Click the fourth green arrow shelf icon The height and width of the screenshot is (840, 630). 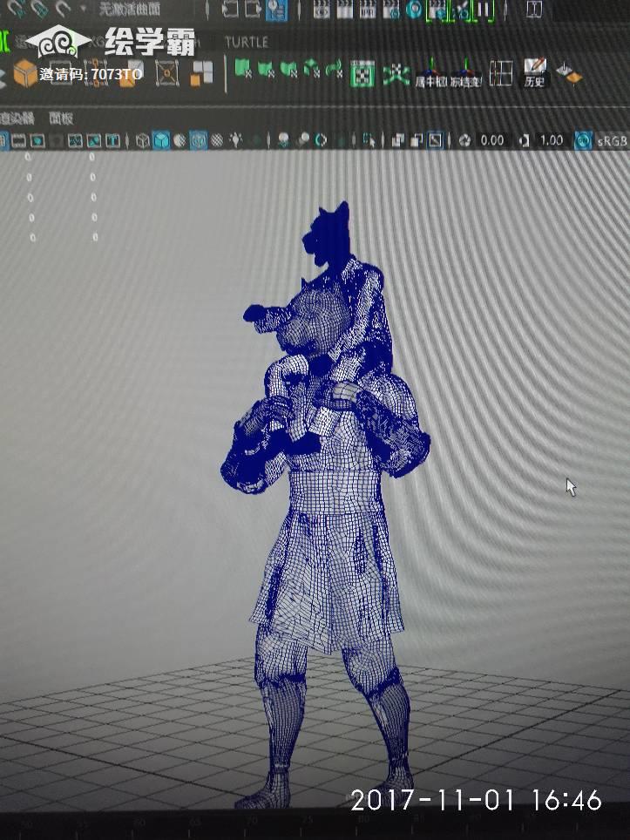pyautogui.click(x=312, y=69)
